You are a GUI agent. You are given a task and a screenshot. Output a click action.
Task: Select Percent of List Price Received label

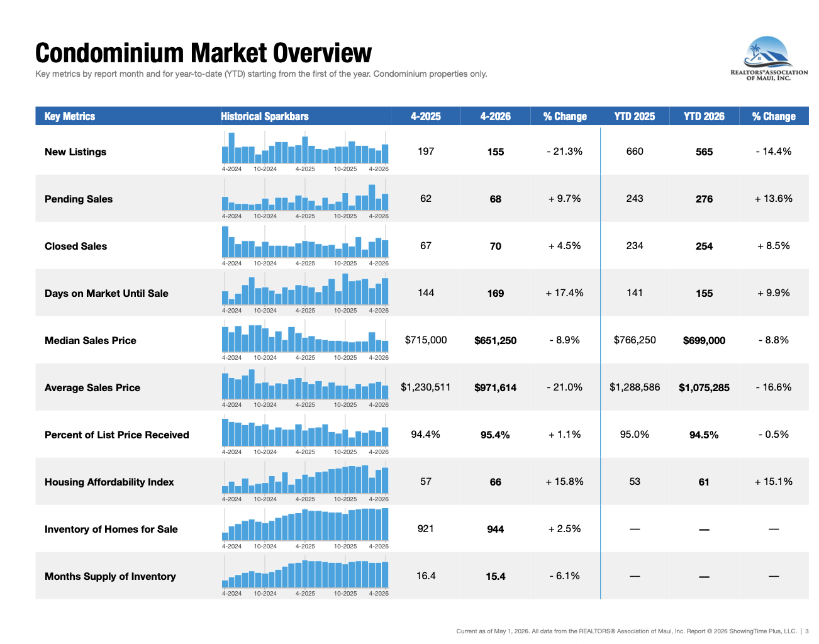(x=117, y=435)
